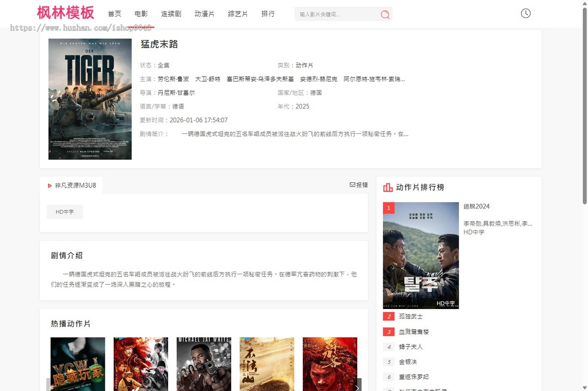The width and height of the screenshot is (588, 391).
Task: Click the play triangle before 非凡资源M3U8
Action: coord(50,186)
